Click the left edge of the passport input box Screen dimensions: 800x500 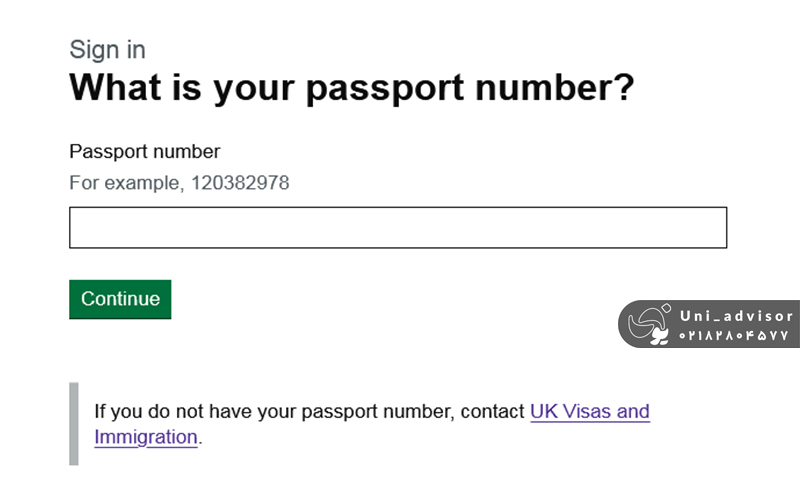tap(76, 228)
